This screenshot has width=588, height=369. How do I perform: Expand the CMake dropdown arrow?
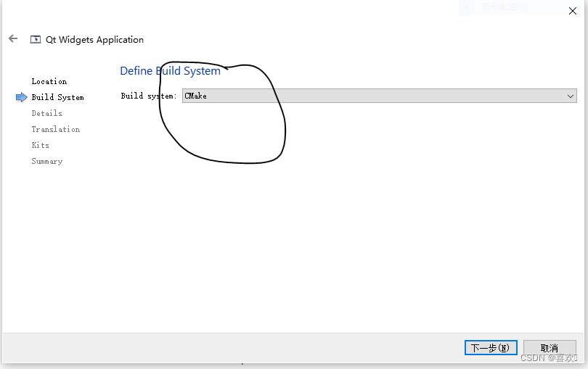[x=571, y=96]
